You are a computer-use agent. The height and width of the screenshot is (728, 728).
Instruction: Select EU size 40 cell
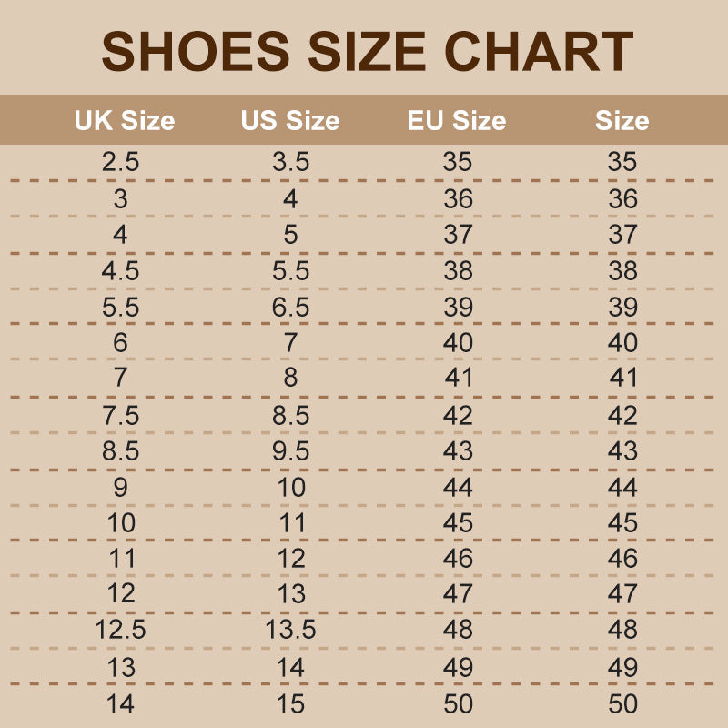458,343
